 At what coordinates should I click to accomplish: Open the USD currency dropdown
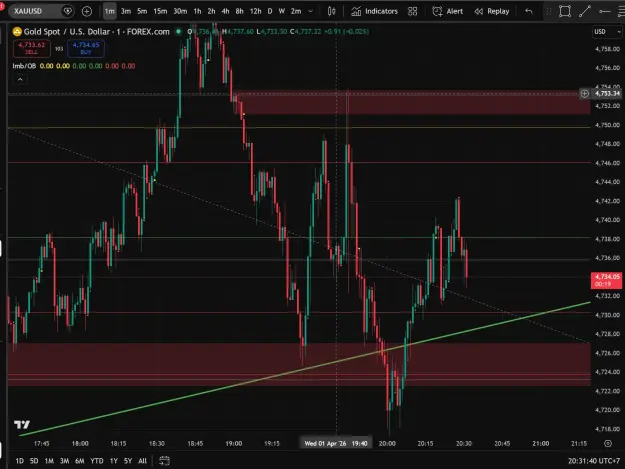coord(607,31)
